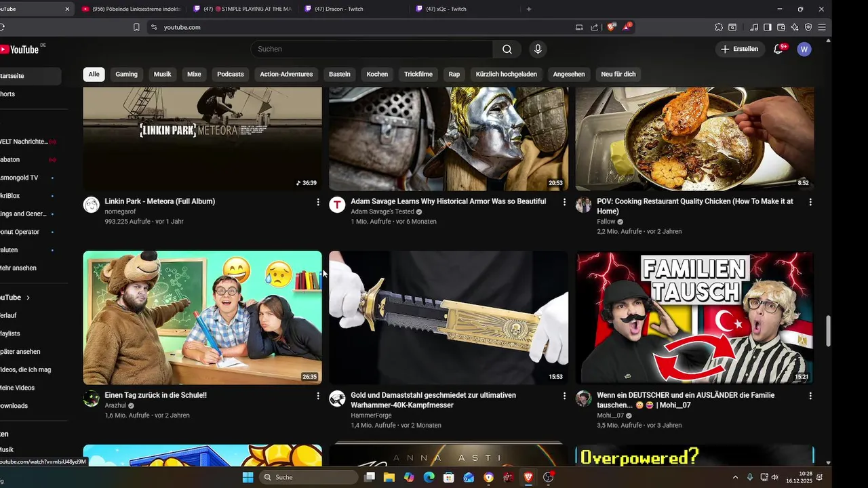Click the bookmark icon beside address bar

point(136,27)
